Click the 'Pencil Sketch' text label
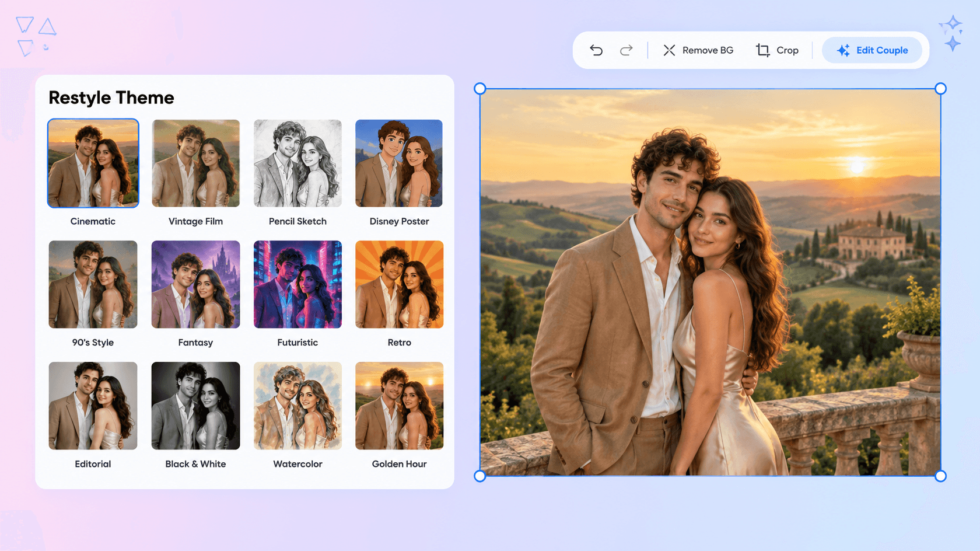 click(297, 221)
